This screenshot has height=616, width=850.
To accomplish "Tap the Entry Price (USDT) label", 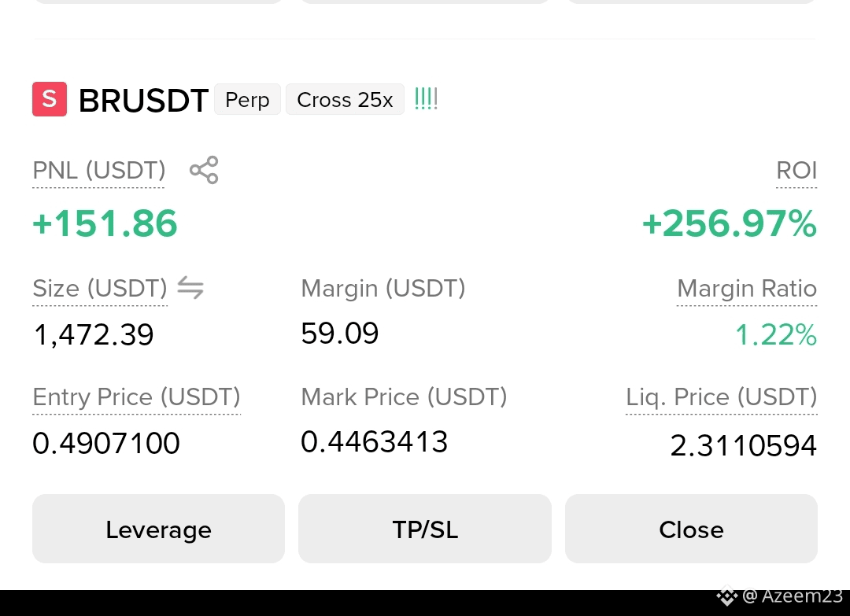I will pyautogui.click(x=136, y=397).
